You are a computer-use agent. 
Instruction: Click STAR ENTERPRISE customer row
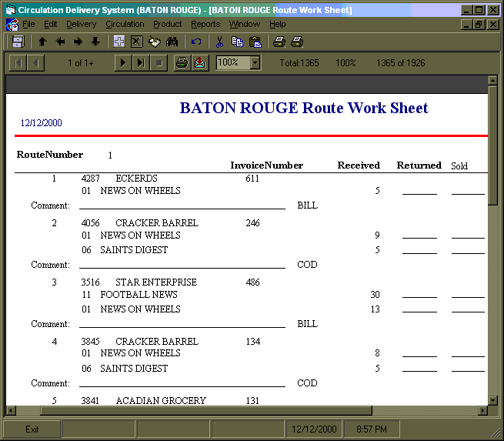(156, 282)
